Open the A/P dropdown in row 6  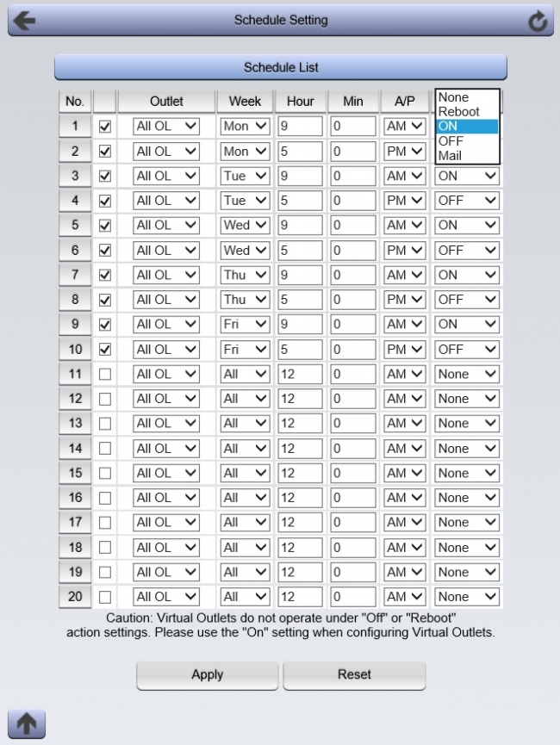coord(405,251)
